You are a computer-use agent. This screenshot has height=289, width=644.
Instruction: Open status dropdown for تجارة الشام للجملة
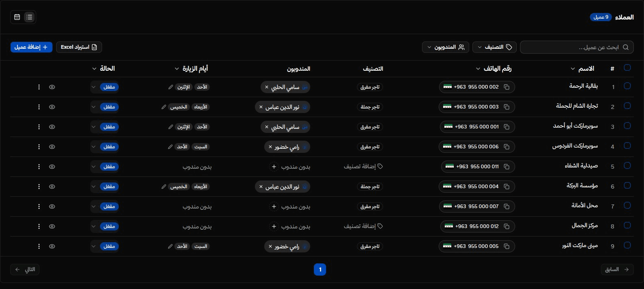(x=104, y=107)
